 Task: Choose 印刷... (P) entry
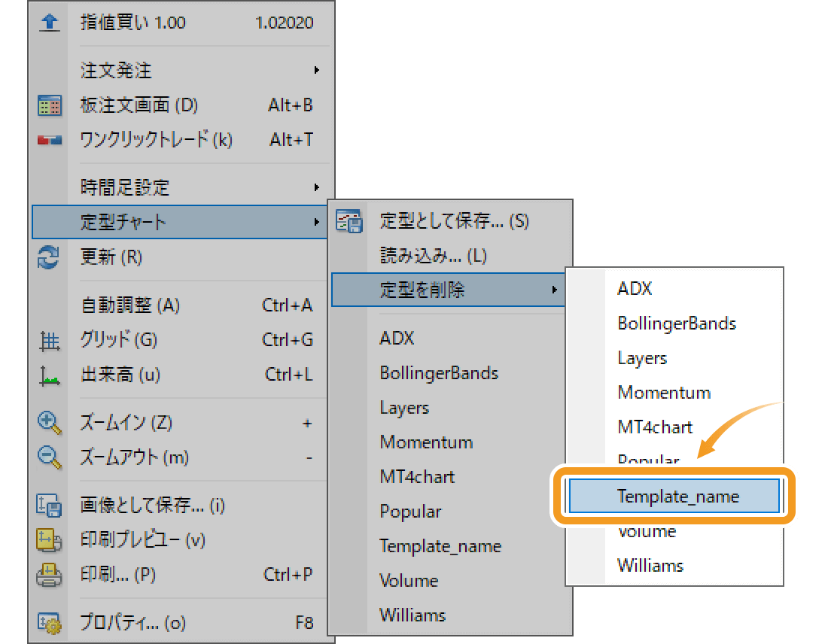point(180,575)
